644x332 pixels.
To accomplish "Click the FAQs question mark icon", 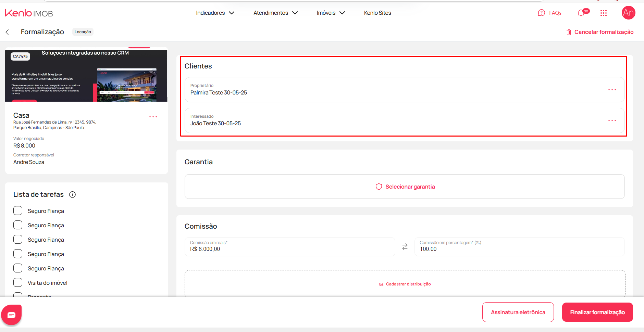I will pos(541,13).
